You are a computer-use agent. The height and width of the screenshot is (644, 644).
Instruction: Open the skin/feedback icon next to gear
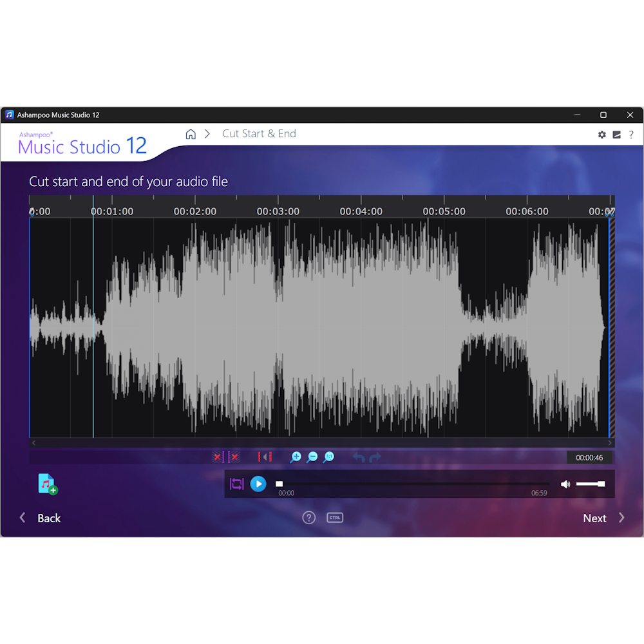[616, 135]
